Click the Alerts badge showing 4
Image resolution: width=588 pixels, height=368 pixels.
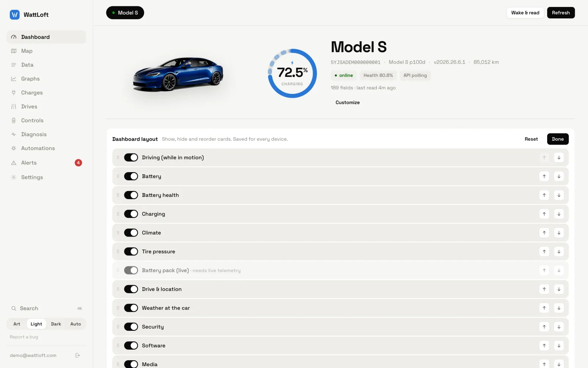(78, 163)
